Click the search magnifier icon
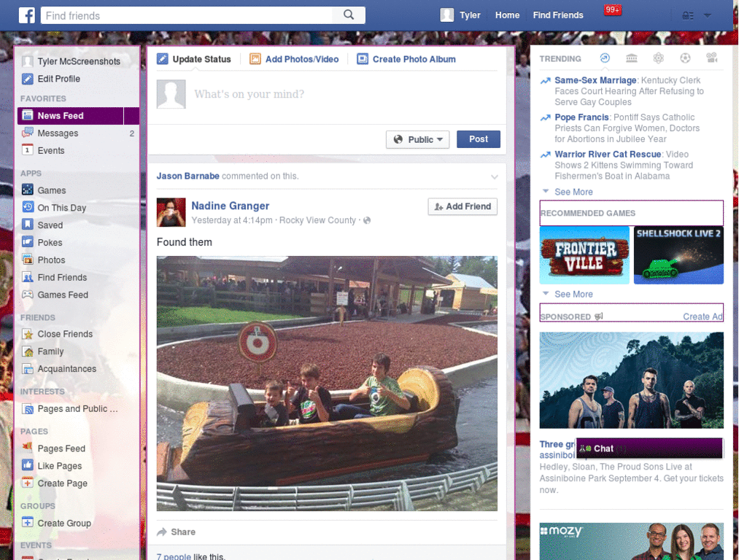 (349, 15)
